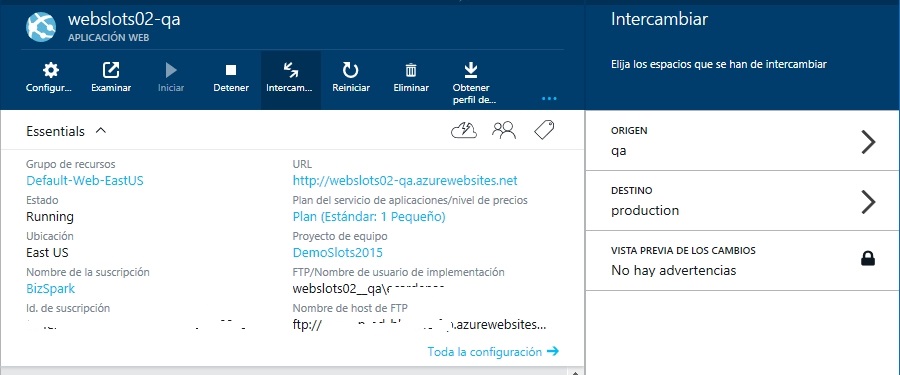Click the Intercambiar blade title

[659, 20]
